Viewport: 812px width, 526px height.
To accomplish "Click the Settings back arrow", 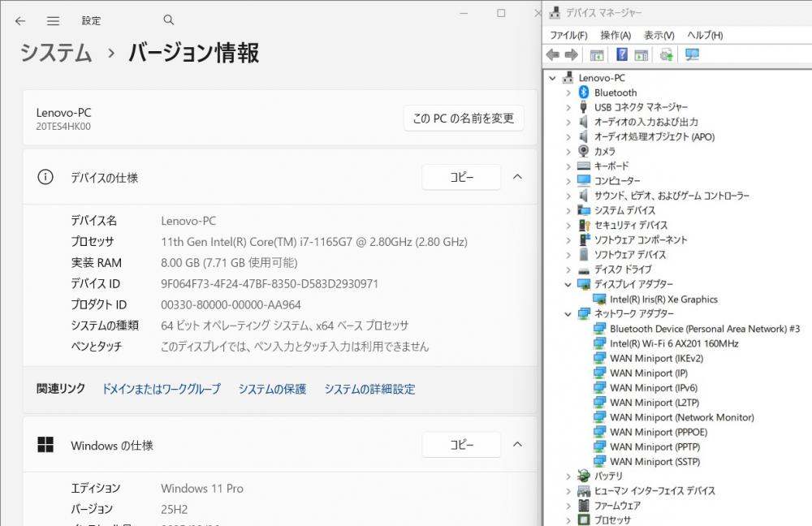I will click(x=20, y=20).
